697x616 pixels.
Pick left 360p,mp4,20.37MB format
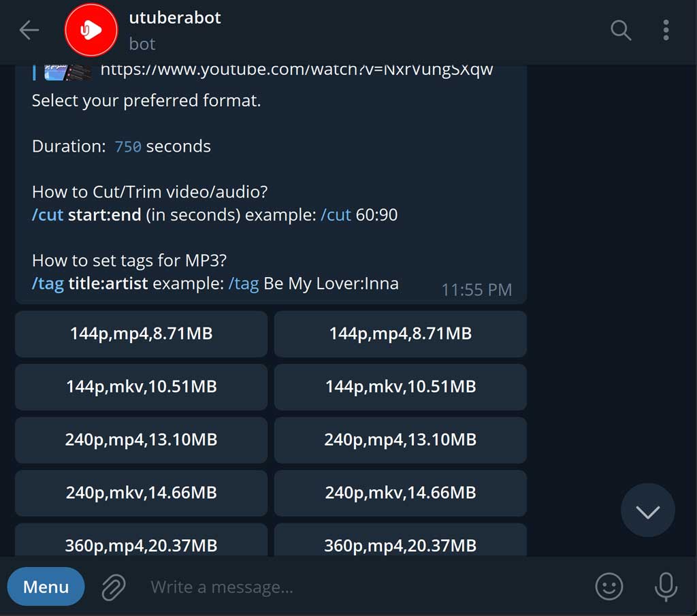tap(142, 540)
